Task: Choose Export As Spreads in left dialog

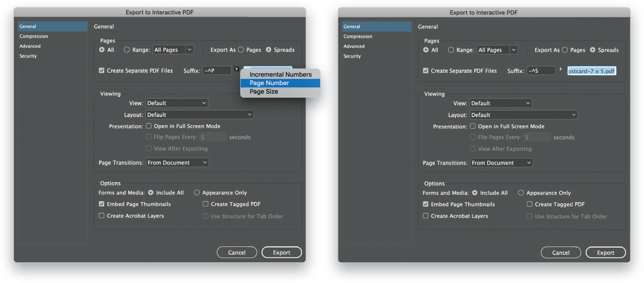Action: [268, 50]
